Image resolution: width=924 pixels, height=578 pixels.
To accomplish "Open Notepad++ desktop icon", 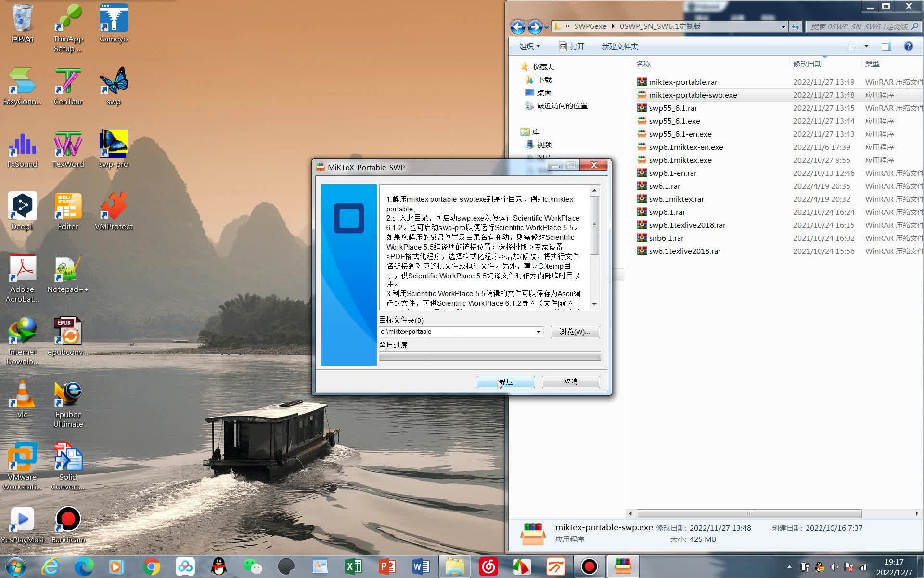I will 67,270.
